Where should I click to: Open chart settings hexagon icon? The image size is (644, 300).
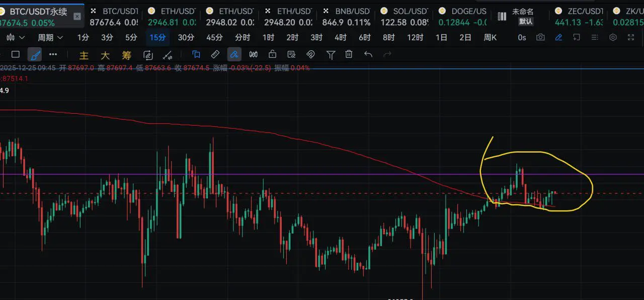point(613,38)
